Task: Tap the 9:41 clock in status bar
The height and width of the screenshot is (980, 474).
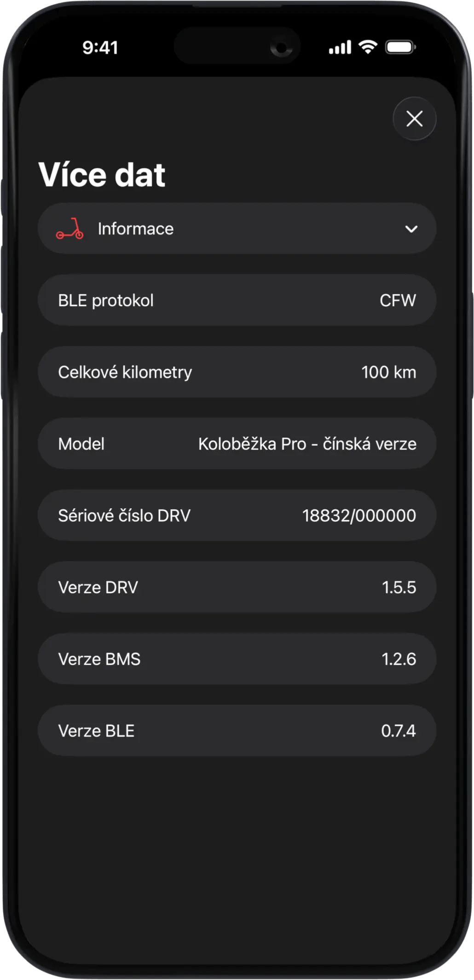Action: coord(100,47)
